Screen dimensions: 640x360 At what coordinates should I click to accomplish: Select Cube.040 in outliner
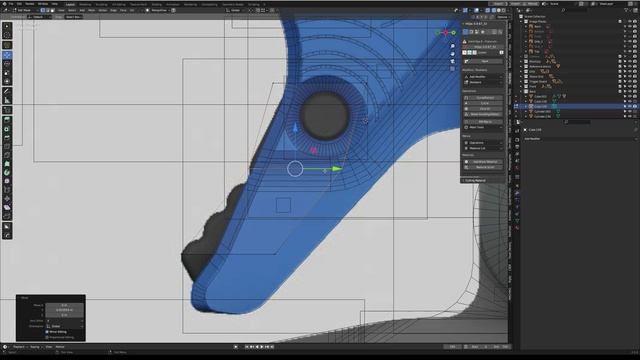tap(540, 101)
